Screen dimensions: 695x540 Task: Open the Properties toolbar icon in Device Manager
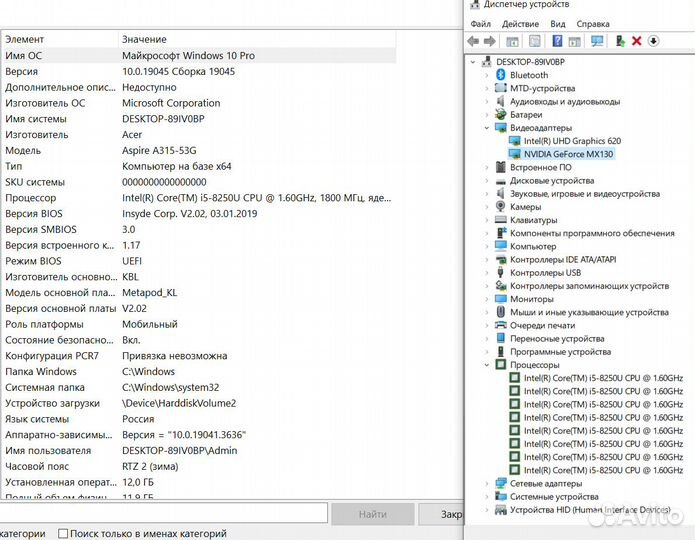coord(535,41)
